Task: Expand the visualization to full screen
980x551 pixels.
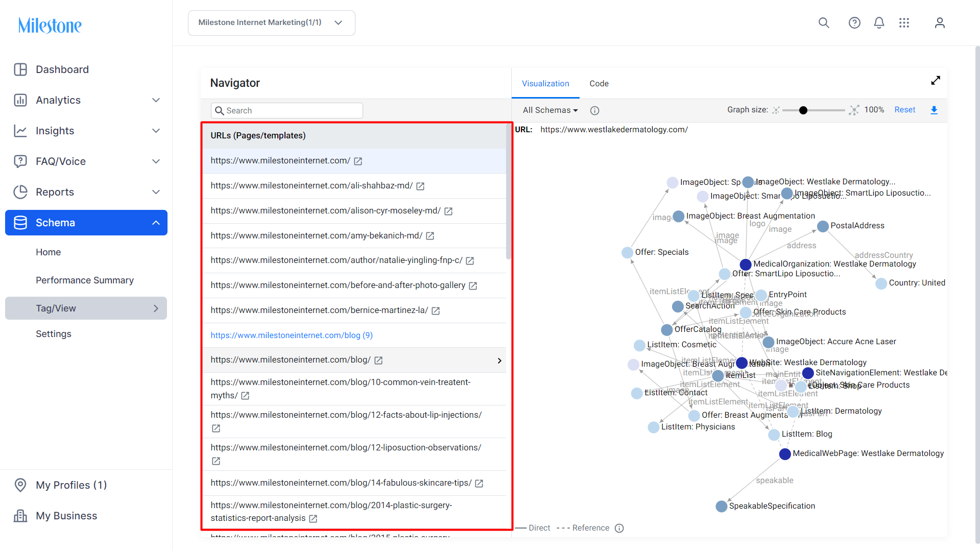Action: pos(936,81)
